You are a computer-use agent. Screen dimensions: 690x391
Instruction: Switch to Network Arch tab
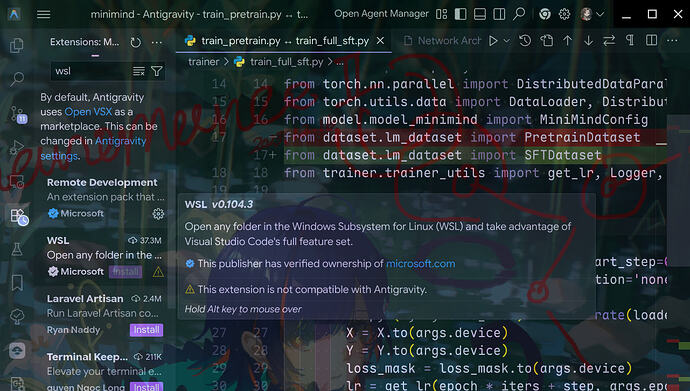point(442,41)
